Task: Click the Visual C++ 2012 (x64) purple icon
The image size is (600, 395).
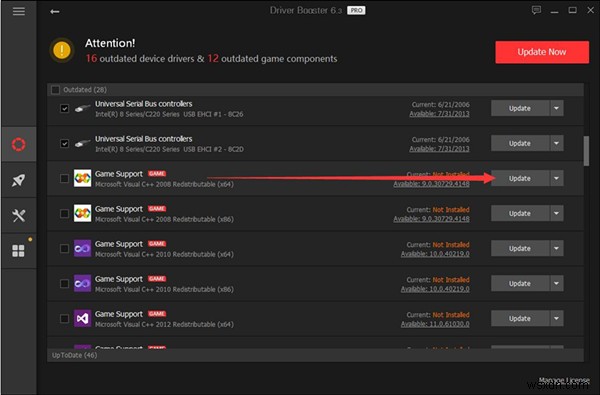Action: (82, 318)
